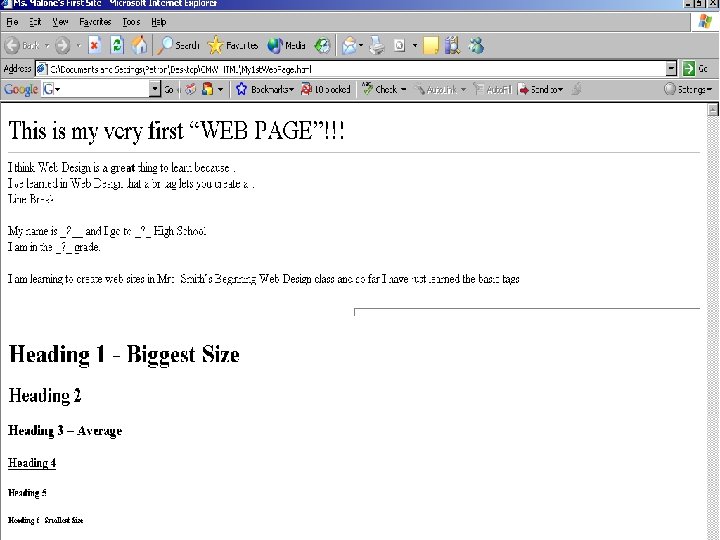Open the Send to dropdown
This screenshot has width=720, height=540.
(540, 89)
